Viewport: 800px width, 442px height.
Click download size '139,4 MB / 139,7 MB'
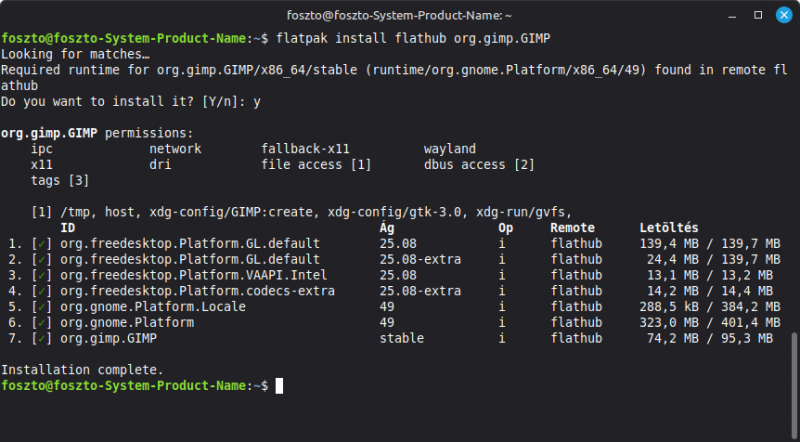click(710, 244)
